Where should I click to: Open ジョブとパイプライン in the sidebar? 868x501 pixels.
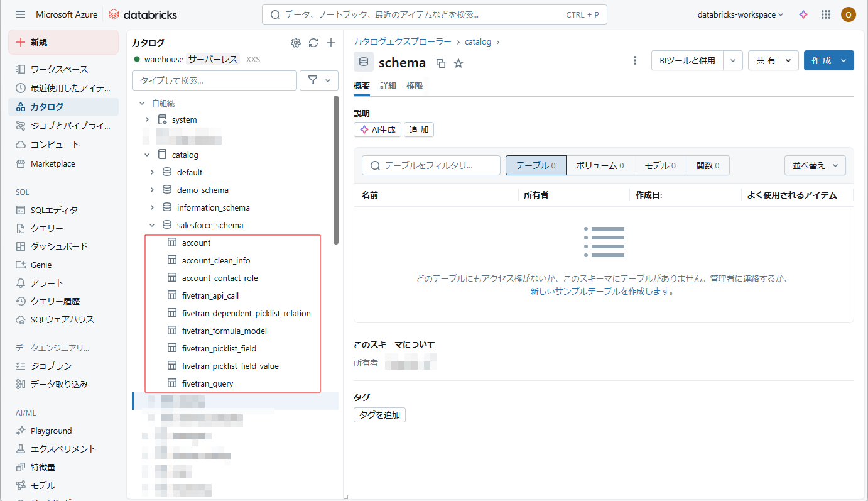63,126
